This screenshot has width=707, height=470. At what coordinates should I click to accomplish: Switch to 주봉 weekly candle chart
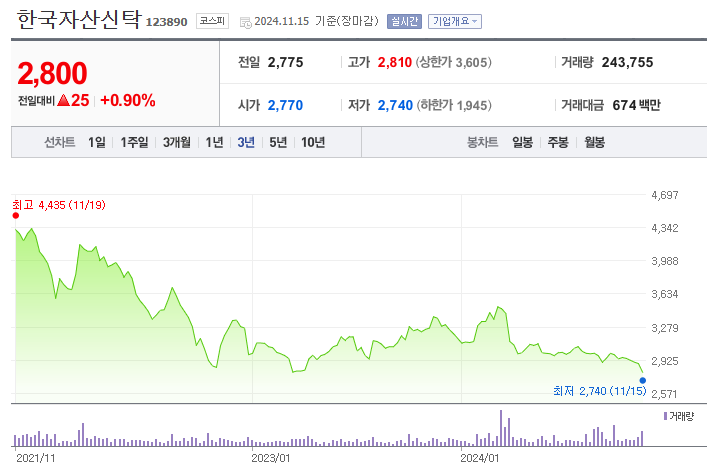tap(558, 143)
